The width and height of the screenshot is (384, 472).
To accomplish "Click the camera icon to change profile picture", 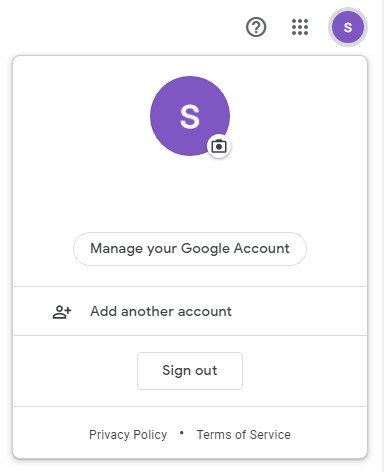I will click(x=219, y=146).
